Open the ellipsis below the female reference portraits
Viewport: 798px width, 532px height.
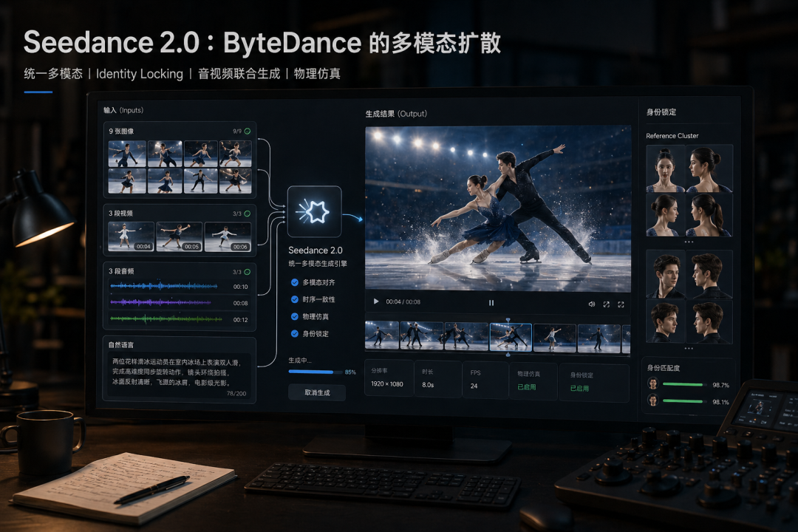[689, 242]
